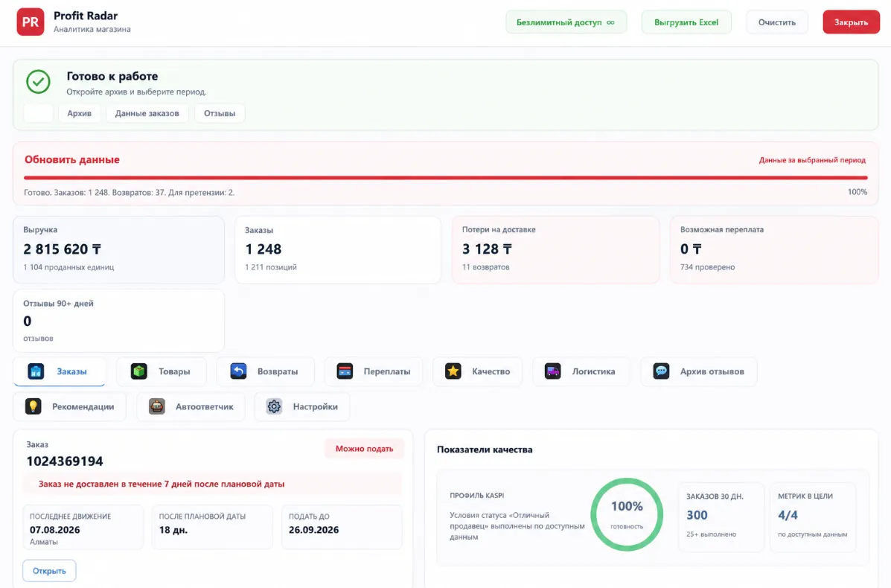Click the robot Автоответчик icon
This screenshot has height=588, width=891.
click(157, 407)
